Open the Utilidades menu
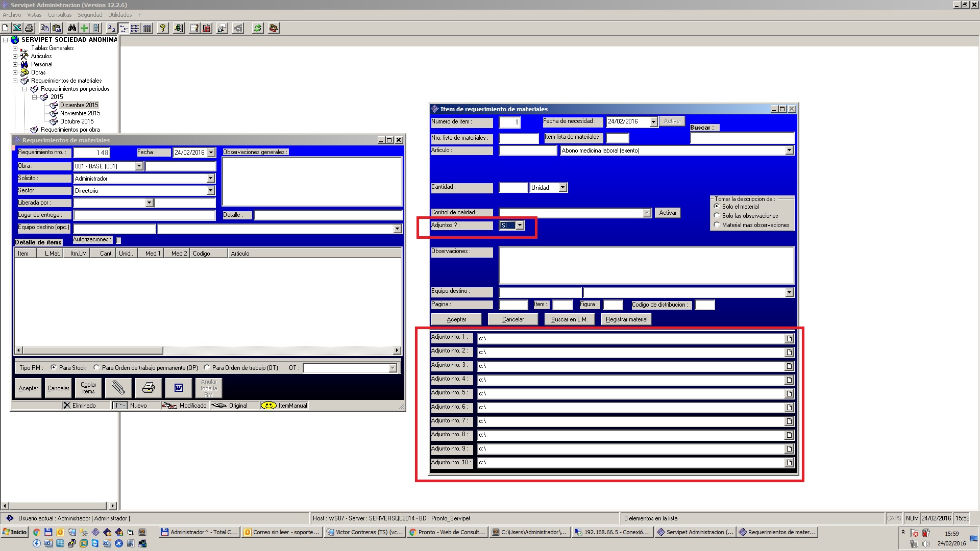This screenshot has width=980, height=551. [120, 15]
